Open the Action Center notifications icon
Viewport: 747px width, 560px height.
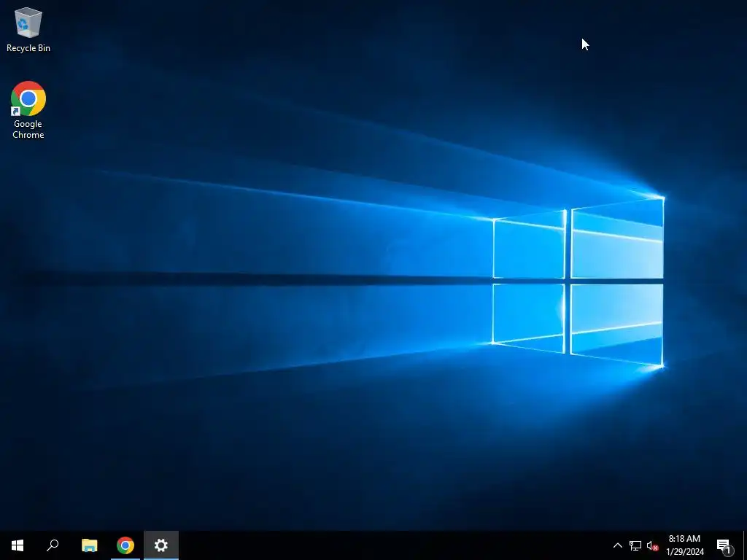724,545
